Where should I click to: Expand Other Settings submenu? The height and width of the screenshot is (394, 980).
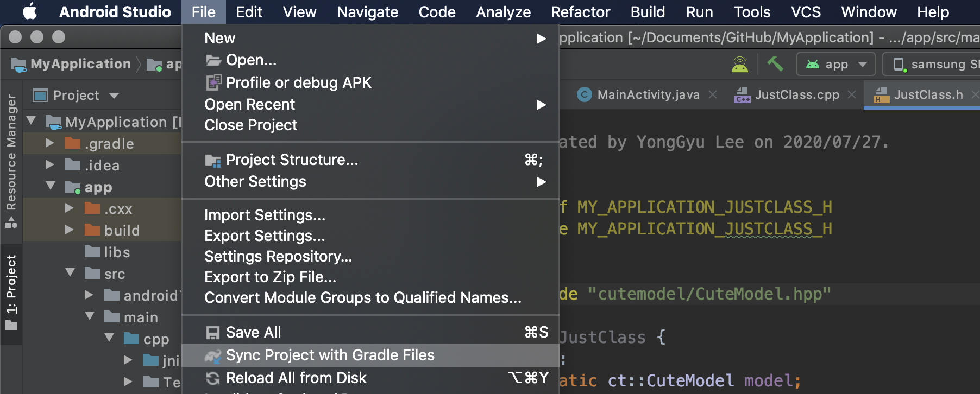370,181
